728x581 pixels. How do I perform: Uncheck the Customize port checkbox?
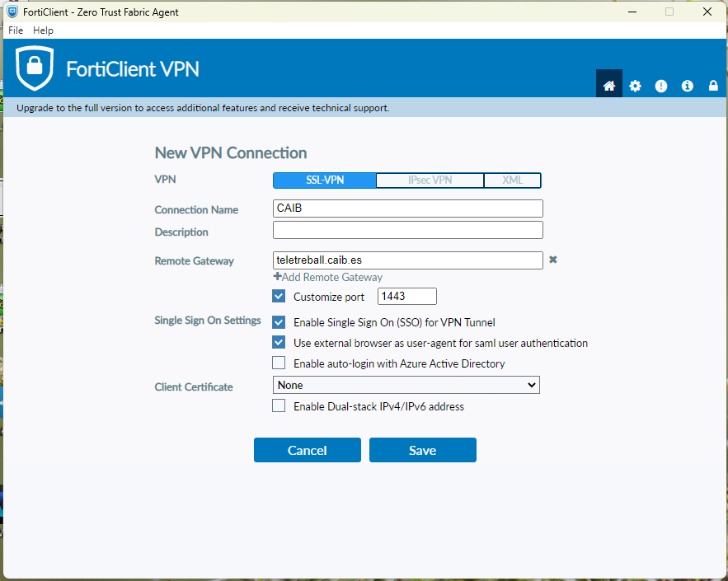279,297
